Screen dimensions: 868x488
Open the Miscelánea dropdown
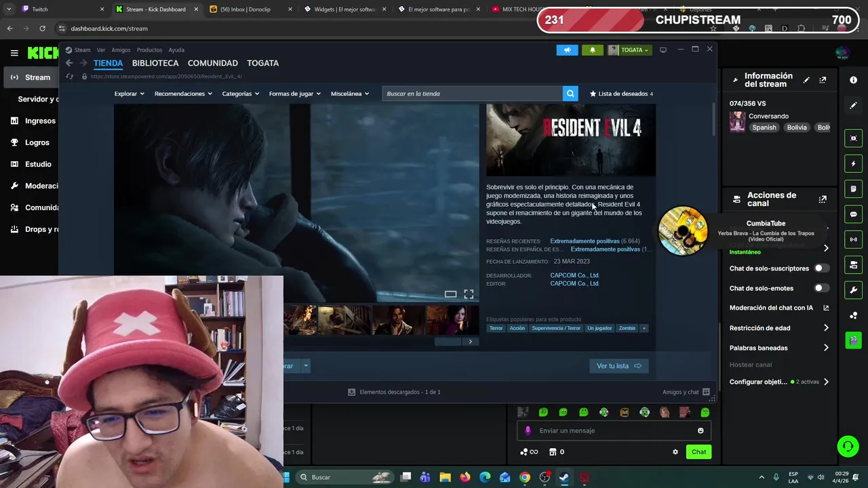[350, 94]
